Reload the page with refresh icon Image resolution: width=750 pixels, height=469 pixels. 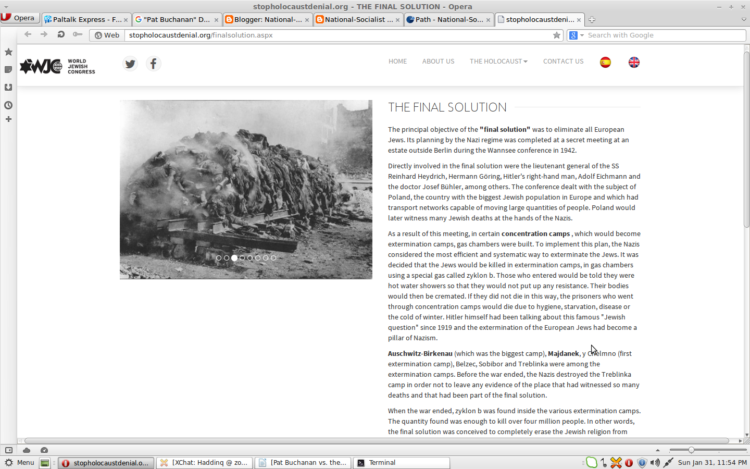pyautogui.click(x=61, y=34)
